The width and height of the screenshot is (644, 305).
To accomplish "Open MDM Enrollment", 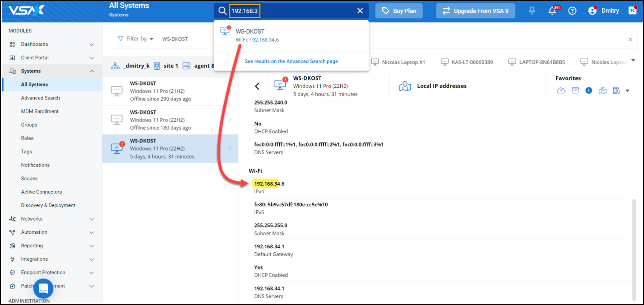I will tap(40, 111).
